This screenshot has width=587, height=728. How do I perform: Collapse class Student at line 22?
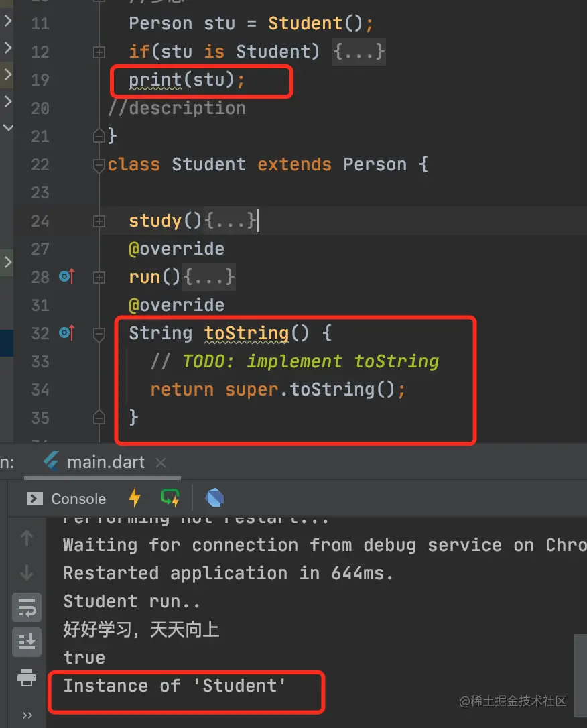click(x=99, y=165)
